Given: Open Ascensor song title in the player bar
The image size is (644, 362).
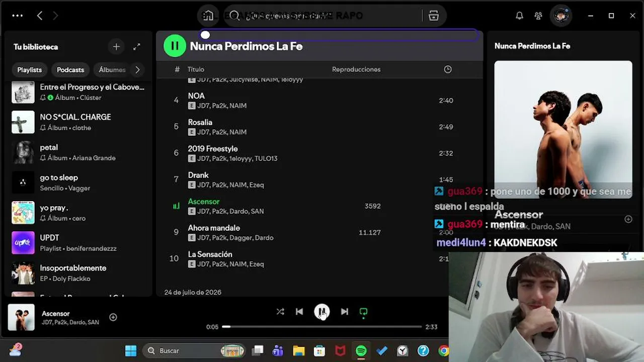Looking at the screenshot, I should point(56,314).
